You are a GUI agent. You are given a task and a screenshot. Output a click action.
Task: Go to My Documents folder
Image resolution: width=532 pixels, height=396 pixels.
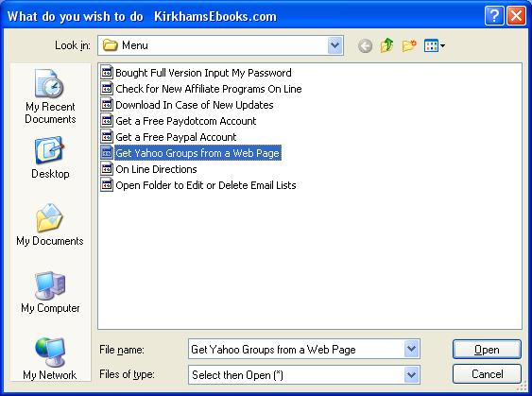pyautogui.click(x=50, y=224)
